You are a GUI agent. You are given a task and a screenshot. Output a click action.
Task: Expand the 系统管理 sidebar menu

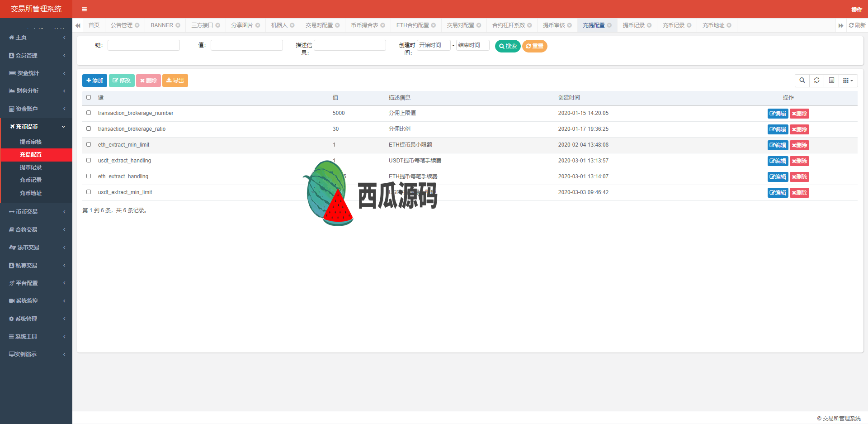click(36, 319)
